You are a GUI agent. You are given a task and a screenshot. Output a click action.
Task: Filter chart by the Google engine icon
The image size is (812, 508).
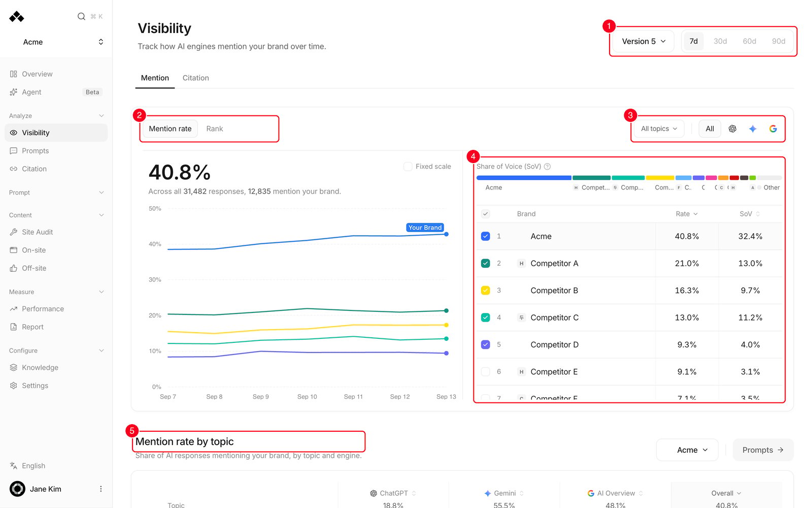tap(773, 129)
